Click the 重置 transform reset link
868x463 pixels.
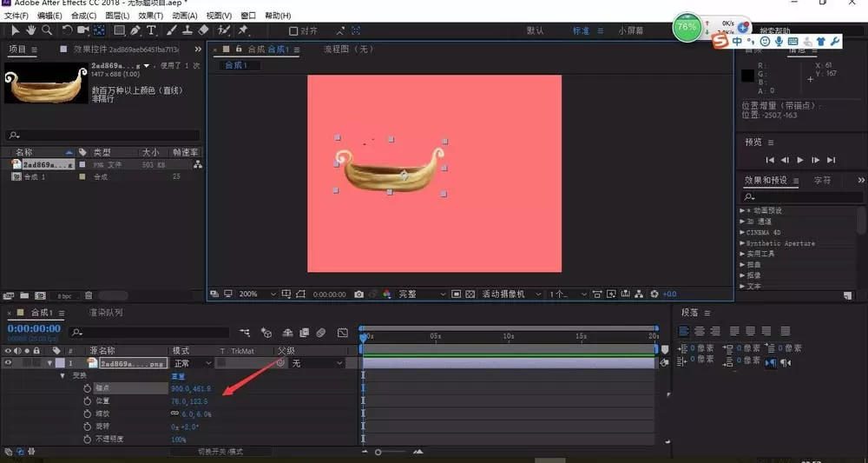click(x=178, y=376)
